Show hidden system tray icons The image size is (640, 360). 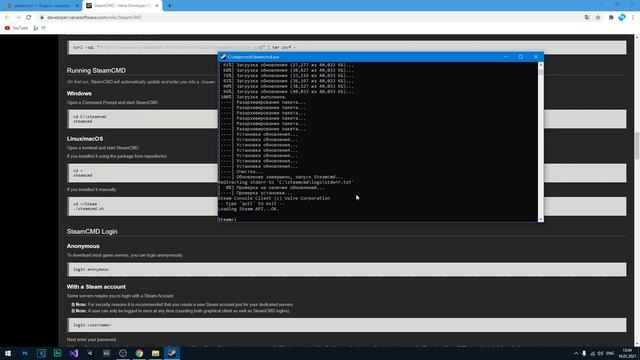coord(576,353)
